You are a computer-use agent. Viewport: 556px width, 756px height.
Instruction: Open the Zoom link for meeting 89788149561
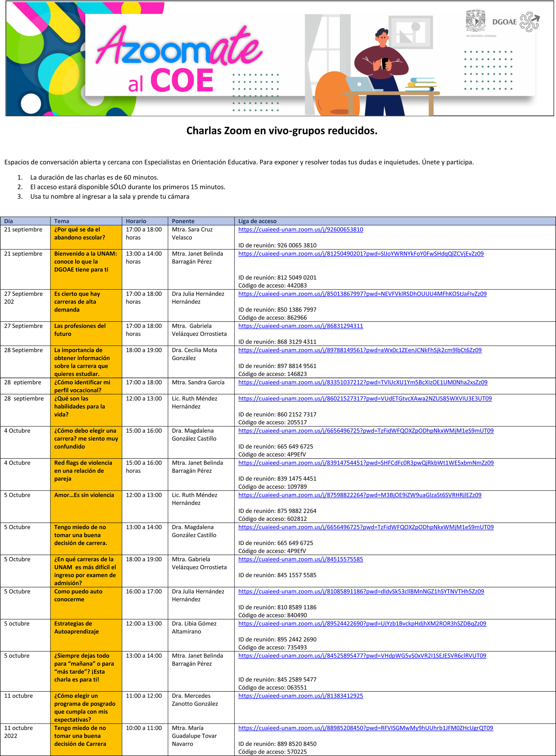coord(360,350)
